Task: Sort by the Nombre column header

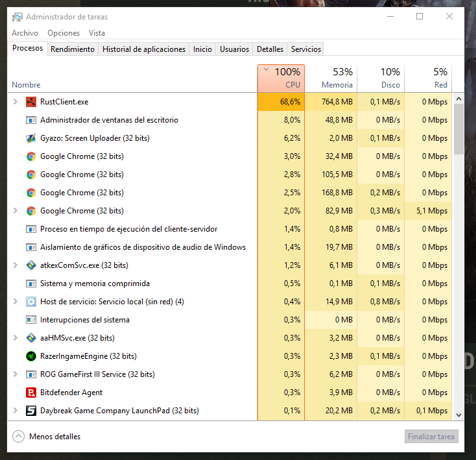Action: [x=26, y=85]
